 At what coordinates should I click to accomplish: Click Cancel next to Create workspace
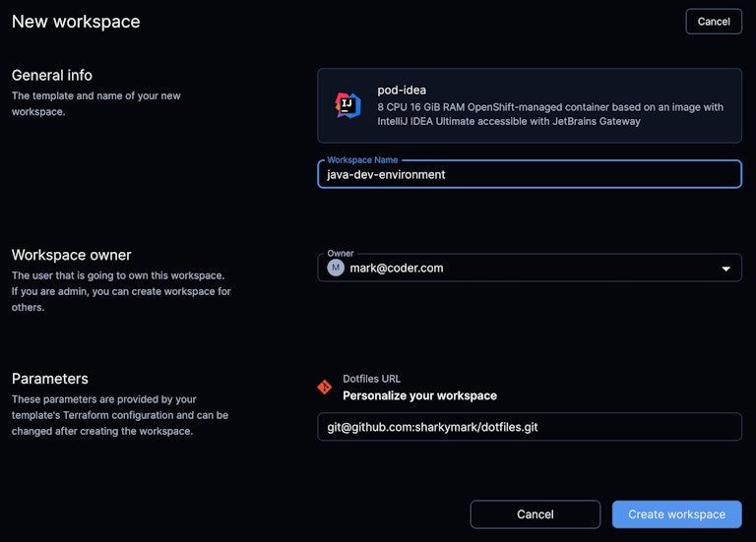point(535,514)
